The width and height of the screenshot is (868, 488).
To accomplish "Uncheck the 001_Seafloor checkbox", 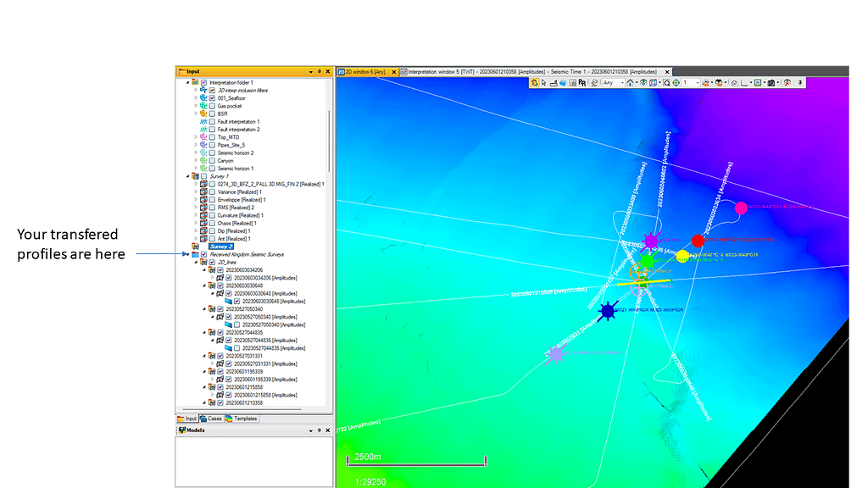I will tap(212, 98).
